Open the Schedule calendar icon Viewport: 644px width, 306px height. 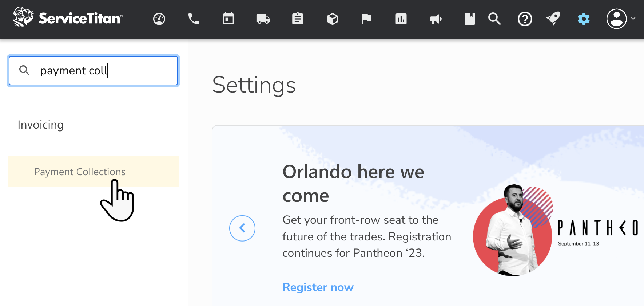point(228,19)
